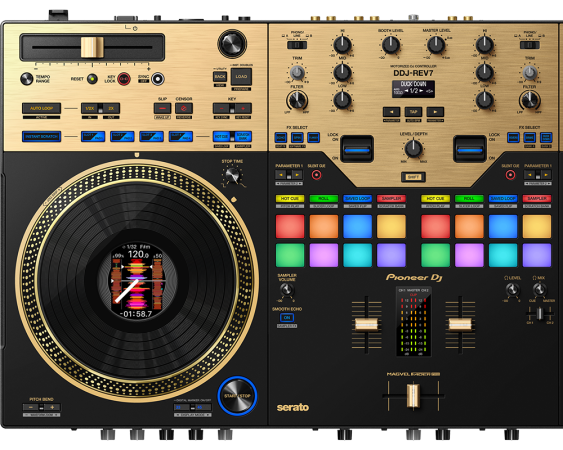Flip the right effect paddle lever with LOCK ON

[470, 149]
